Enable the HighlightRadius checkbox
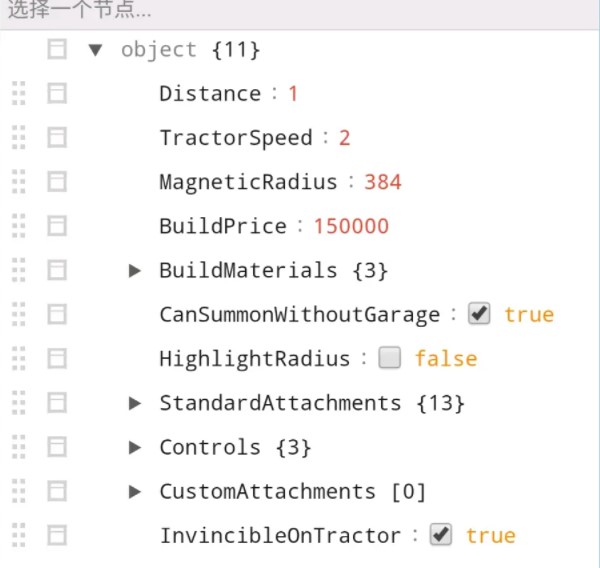The height and width of the screenshot is (568, 600). [390, 358]
